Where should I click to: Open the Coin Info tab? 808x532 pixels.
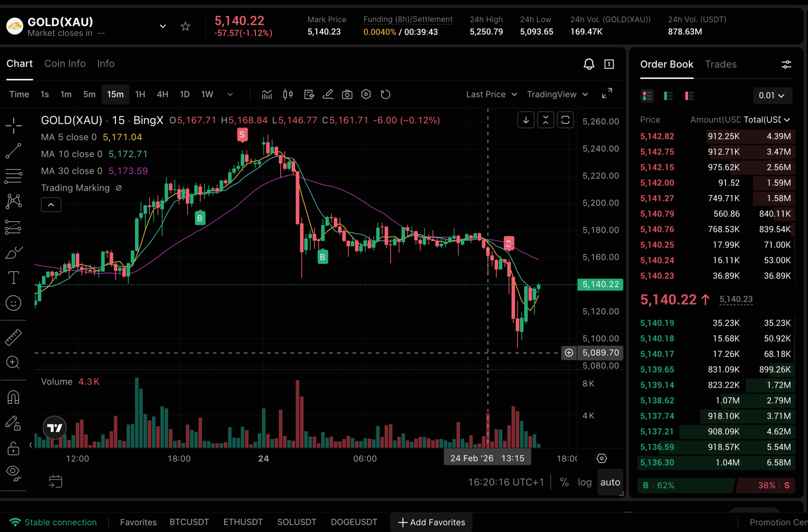click(x=65, y=63)
